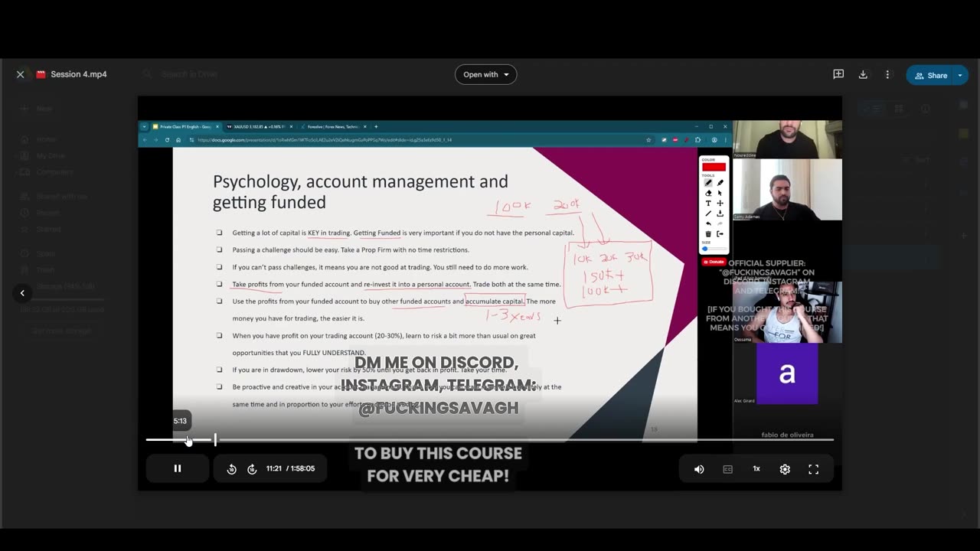Click the line 'If you can't pass challenges'
The height and width of the screenshot is (551, 980).
[x=380, y=267]
